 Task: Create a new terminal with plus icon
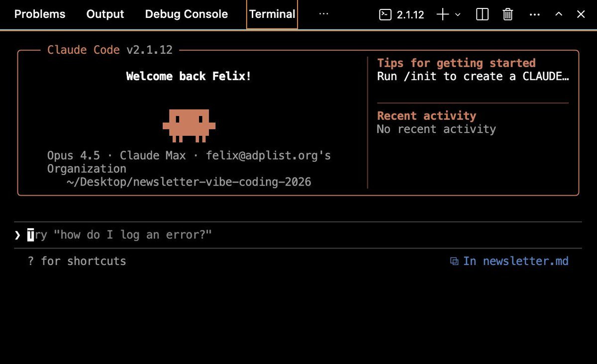coord(443,14)
